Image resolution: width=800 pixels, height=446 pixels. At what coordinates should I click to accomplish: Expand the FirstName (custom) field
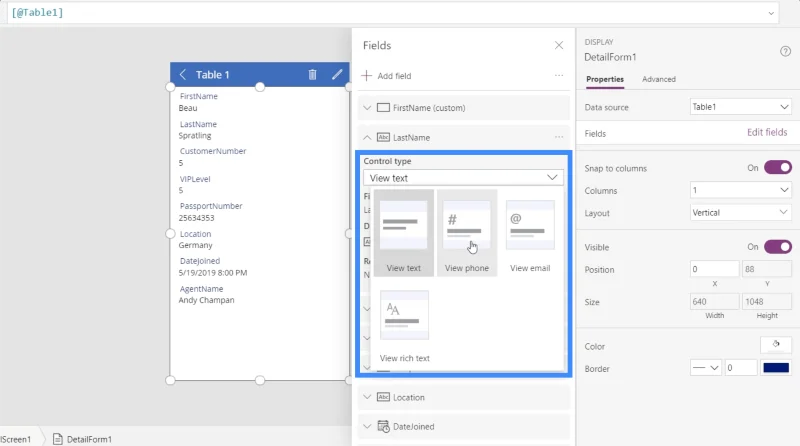[x=367, y=108]
